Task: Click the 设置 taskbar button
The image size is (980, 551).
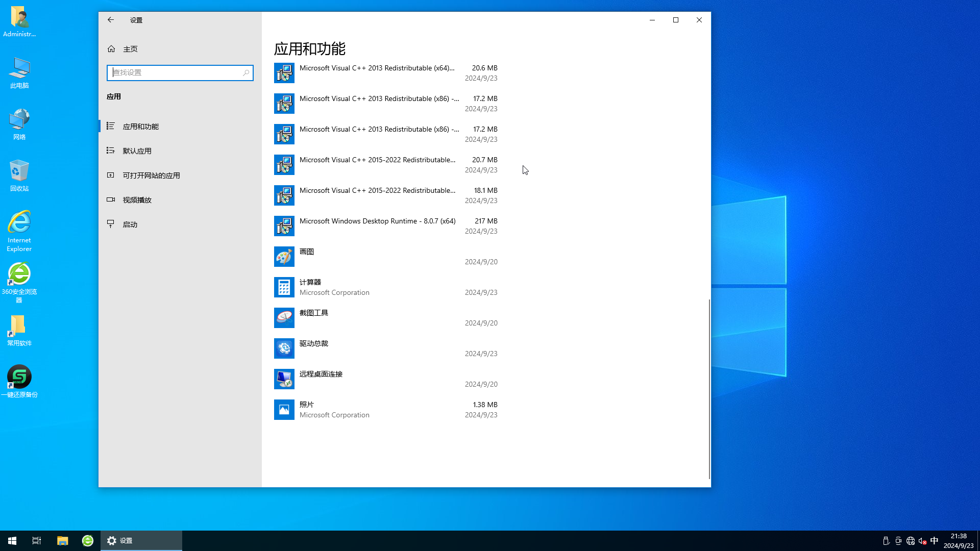Action: pos(141,541)
